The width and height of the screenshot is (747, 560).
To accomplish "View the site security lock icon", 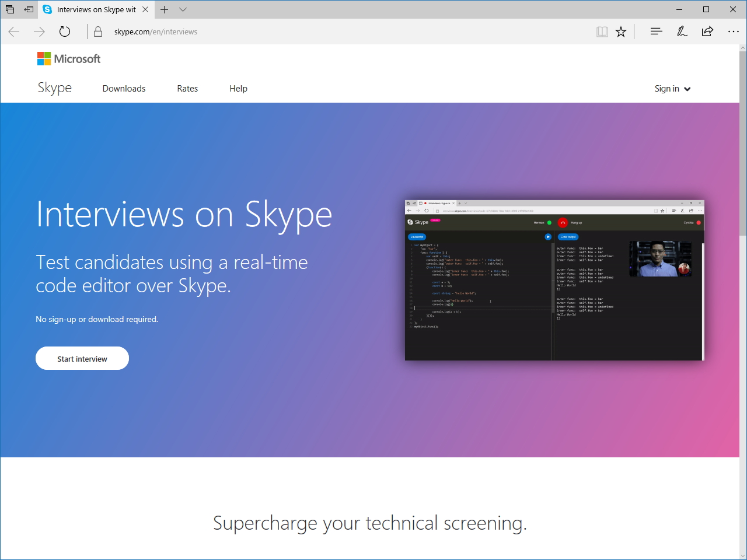I will [x=97, y=32].
